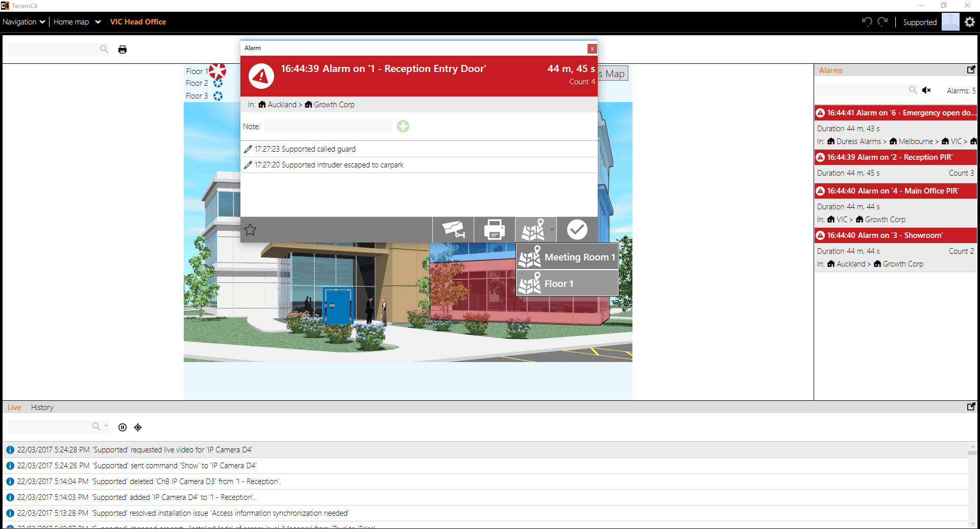Pause the live event feed

tap(122, 427)
